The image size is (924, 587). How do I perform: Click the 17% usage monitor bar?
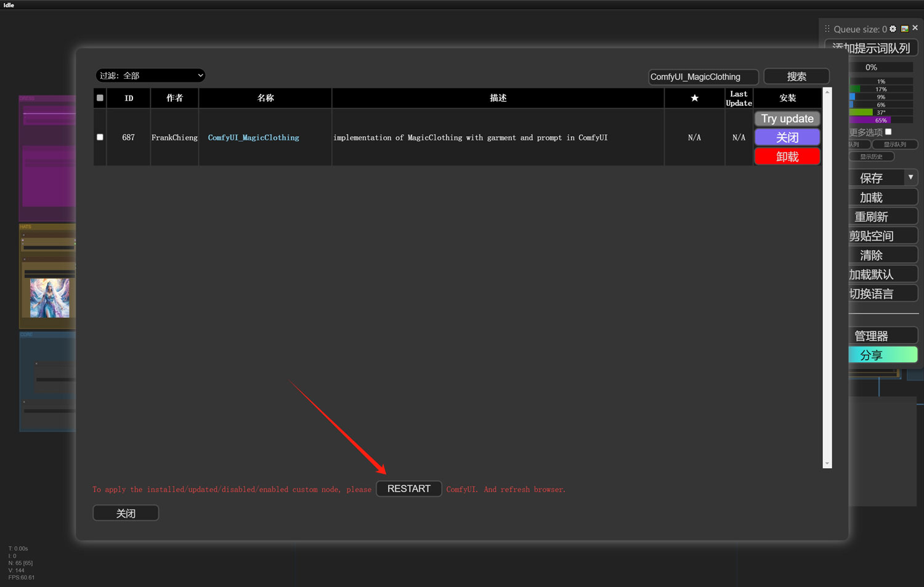coord(881,89)
